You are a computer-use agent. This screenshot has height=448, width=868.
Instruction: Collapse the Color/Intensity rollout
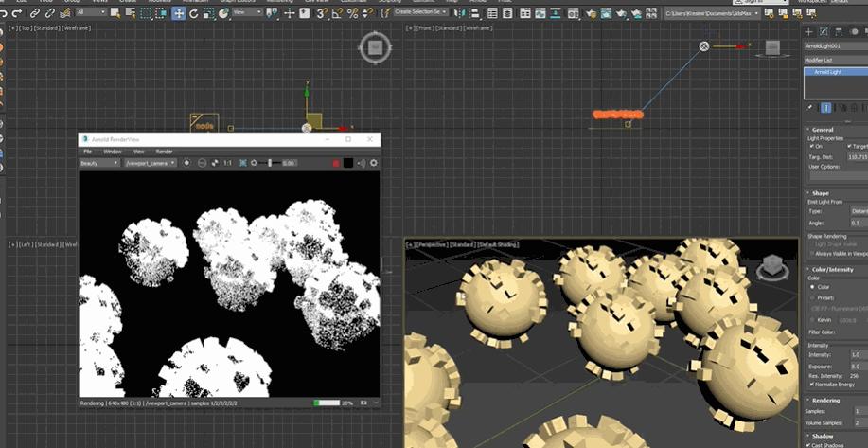tap(833, 269)
